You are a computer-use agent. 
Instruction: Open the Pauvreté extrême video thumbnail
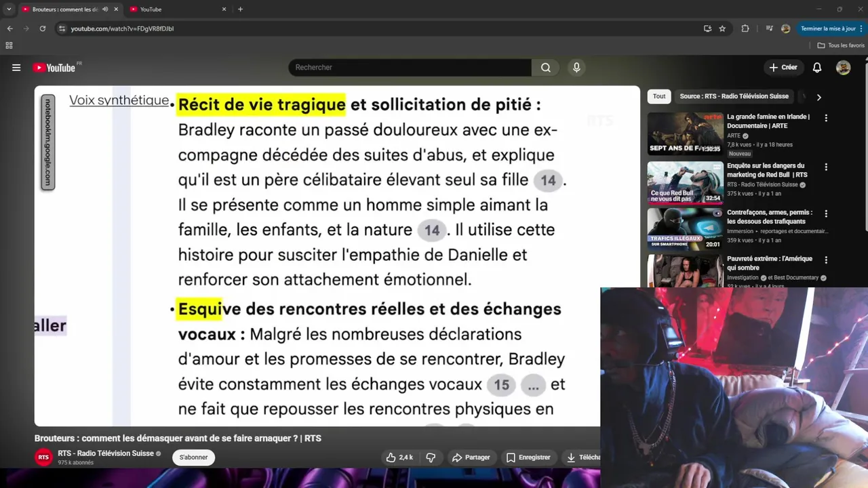[685, 270]
